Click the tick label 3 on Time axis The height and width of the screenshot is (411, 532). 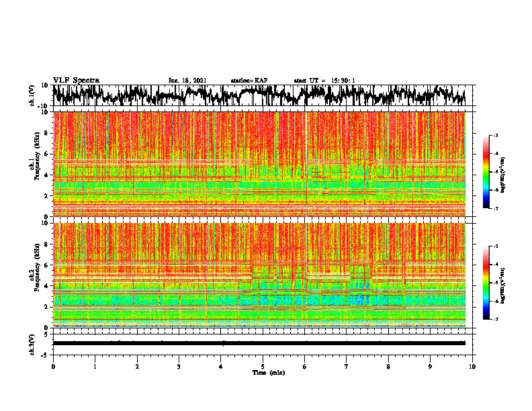click(179, 367)
